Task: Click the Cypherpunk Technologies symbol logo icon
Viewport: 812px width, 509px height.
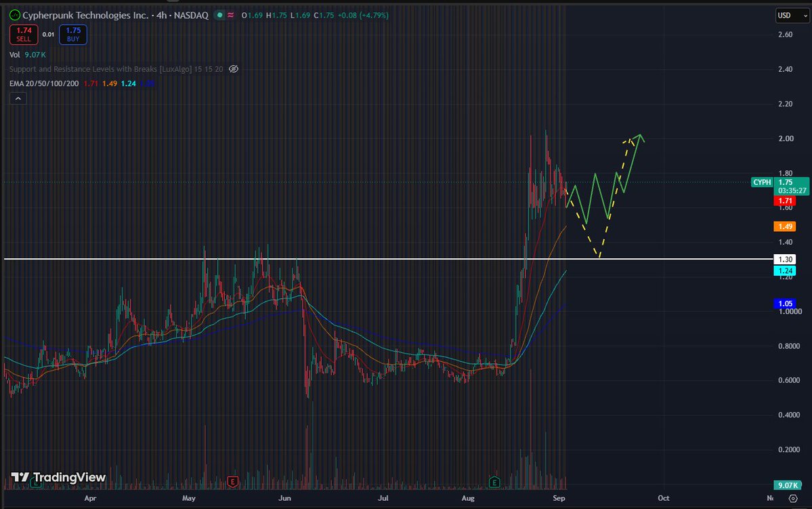Action: 15,16
